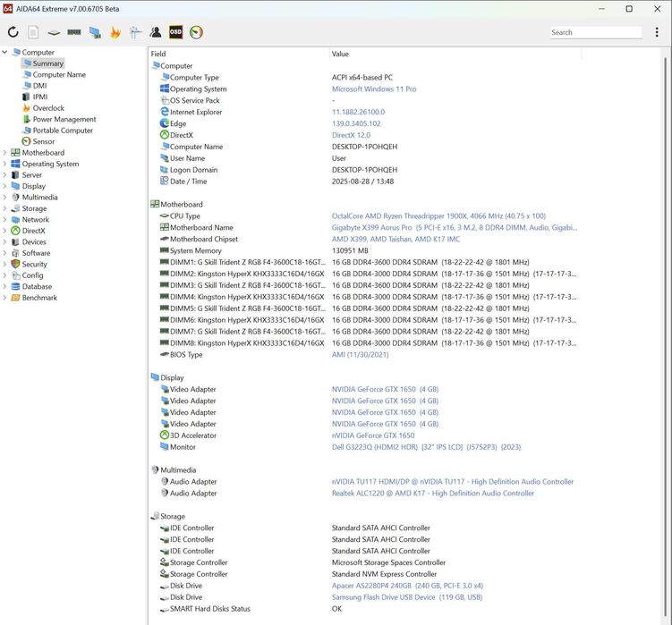Open the benchmark gauge toolbar icon
Viewport: 672px width, 625px height.
click(196, 32)
